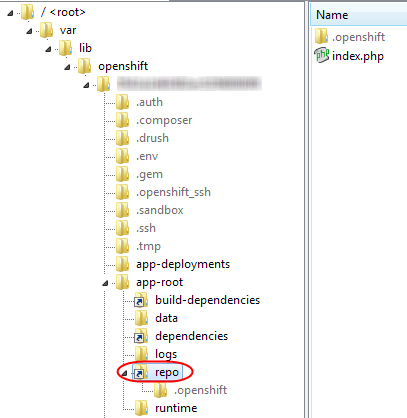Click the .auth folder icon
407x418 pixels.
[x=122, y=102]
